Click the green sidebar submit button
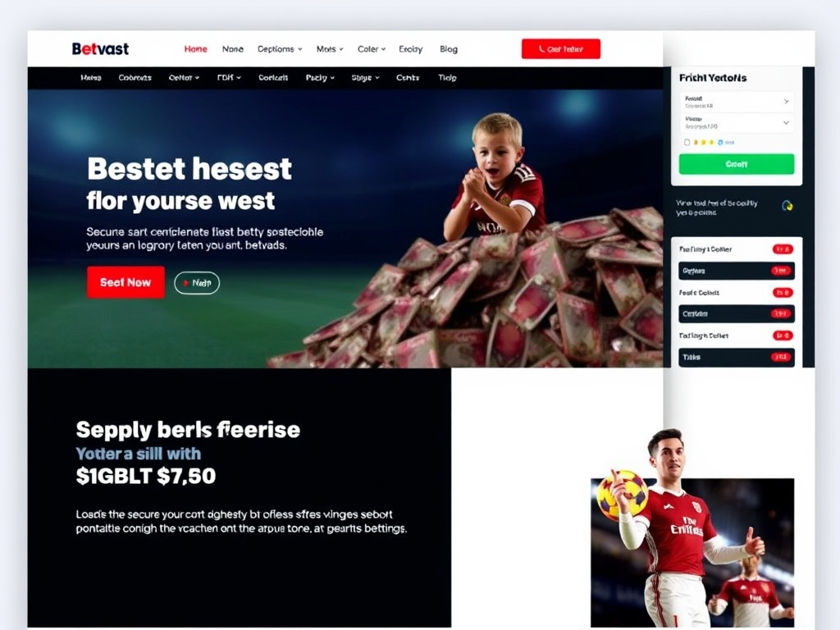 pyautogui.click(x=737, y=164)
